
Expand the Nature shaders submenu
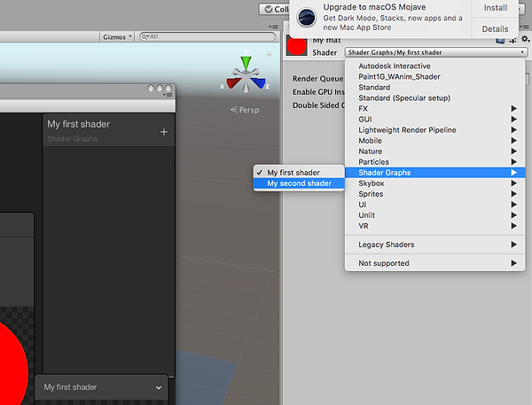coord(435,152)
